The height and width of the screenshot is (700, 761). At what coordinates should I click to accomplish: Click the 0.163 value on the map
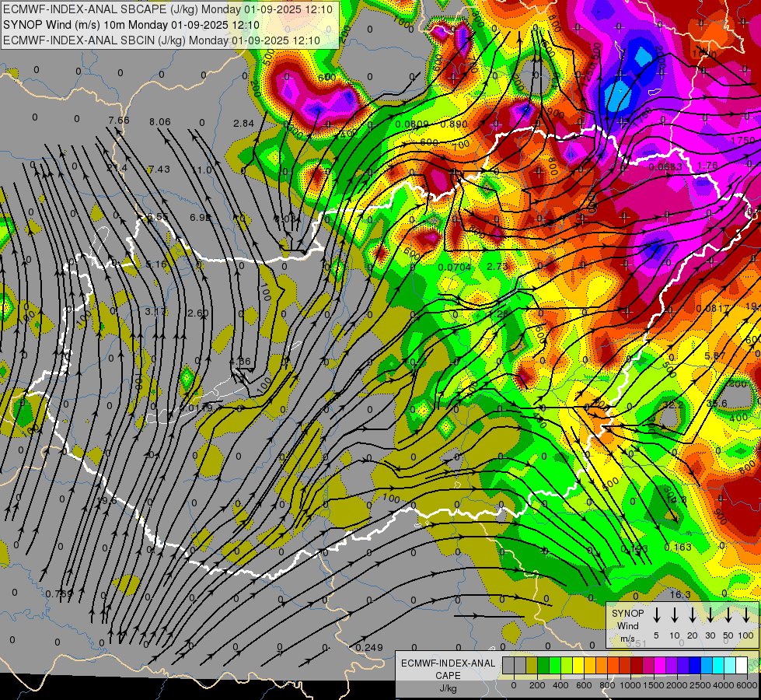click(678, 547)
